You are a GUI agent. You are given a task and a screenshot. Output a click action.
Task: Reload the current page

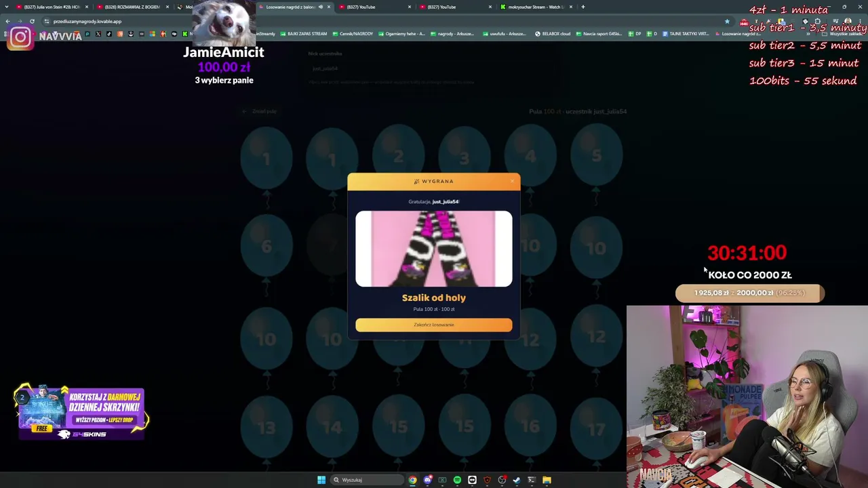(32, 21)
